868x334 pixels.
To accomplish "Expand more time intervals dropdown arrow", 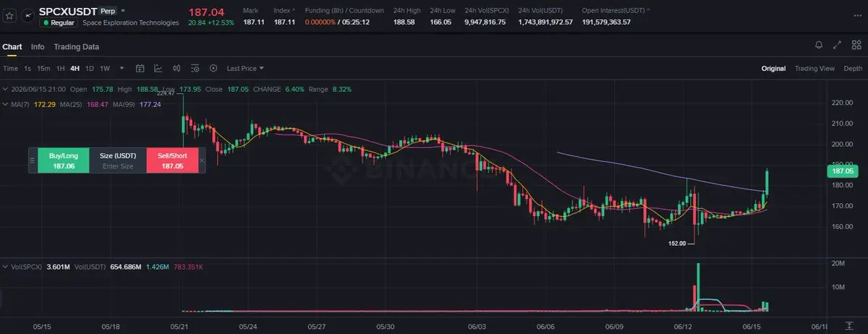I will [122, 69].
